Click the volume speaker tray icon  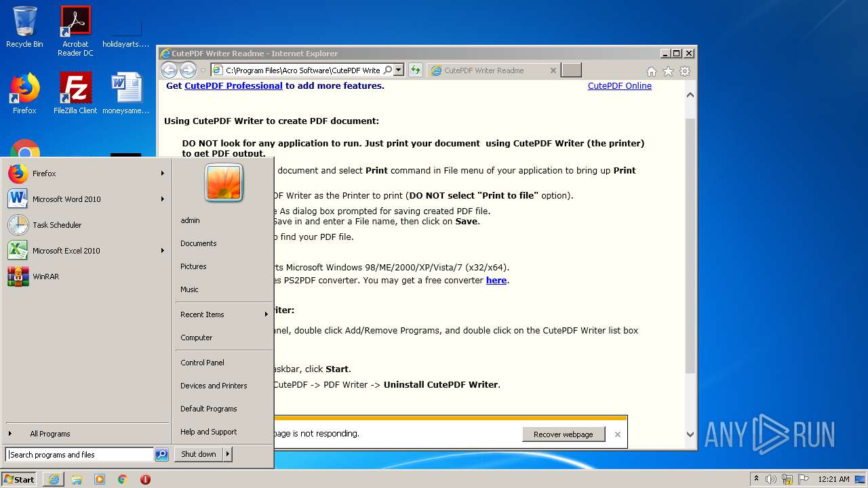(771, 479)
